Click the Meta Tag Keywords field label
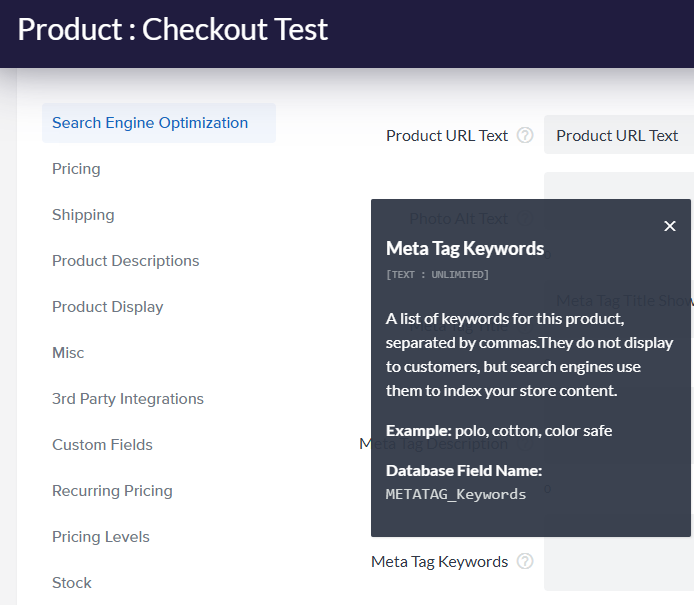The height and width of the screenshot is (605, 694). point(439,562)
